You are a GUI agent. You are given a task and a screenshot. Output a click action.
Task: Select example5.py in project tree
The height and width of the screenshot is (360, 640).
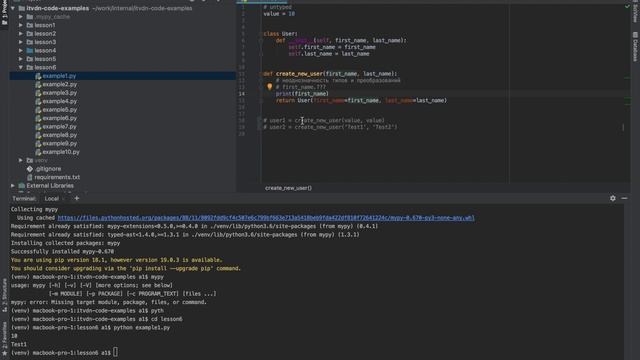(60, 109)
